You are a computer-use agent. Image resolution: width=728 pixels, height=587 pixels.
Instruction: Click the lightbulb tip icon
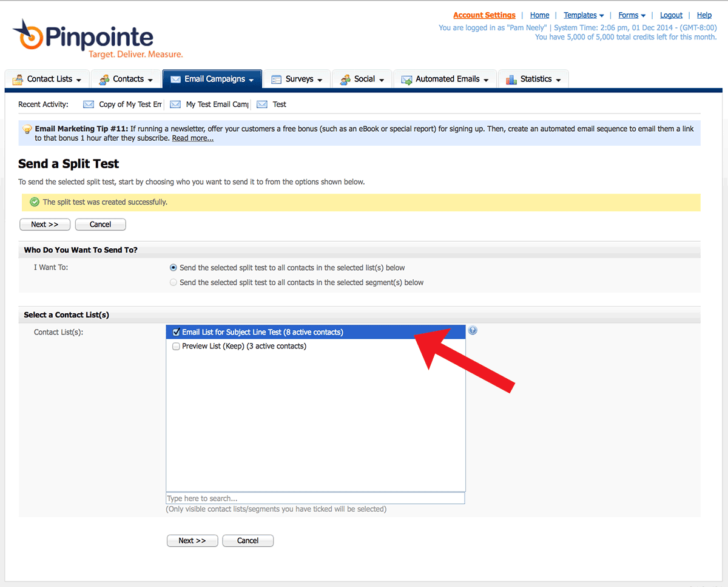click(x=27, y=129)
